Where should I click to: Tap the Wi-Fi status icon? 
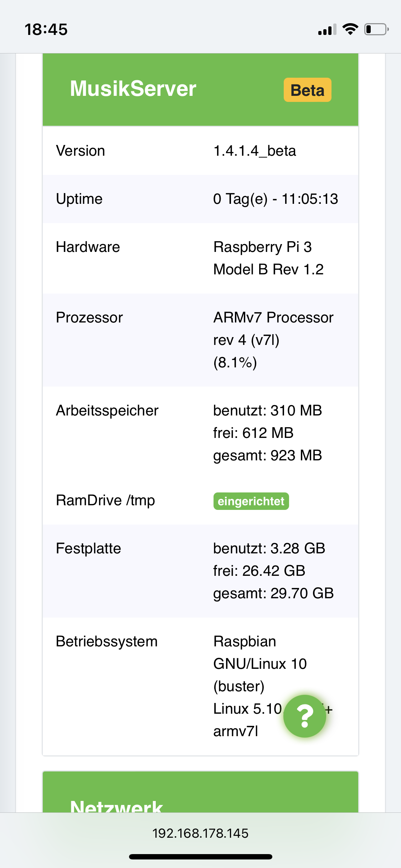pos(350,29)
